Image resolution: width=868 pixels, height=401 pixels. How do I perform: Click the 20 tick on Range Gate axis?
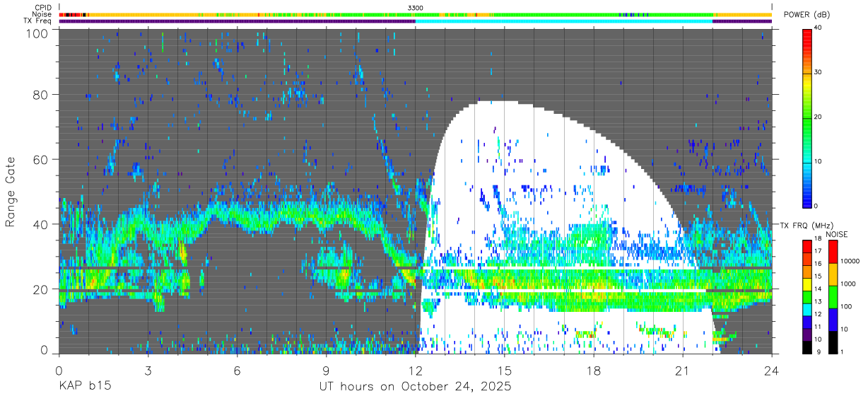(x=40, y=289)
